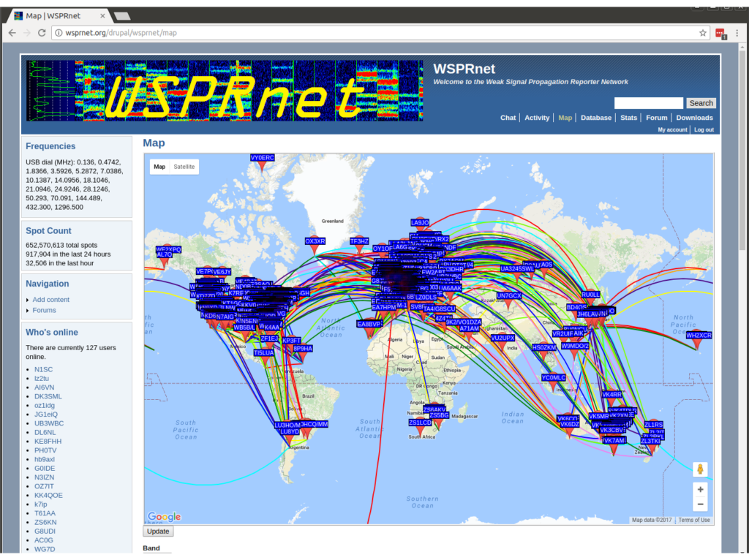Open online user DK3SML profile
This screenshot has width=749, height=560.
[x=48, y=396]
